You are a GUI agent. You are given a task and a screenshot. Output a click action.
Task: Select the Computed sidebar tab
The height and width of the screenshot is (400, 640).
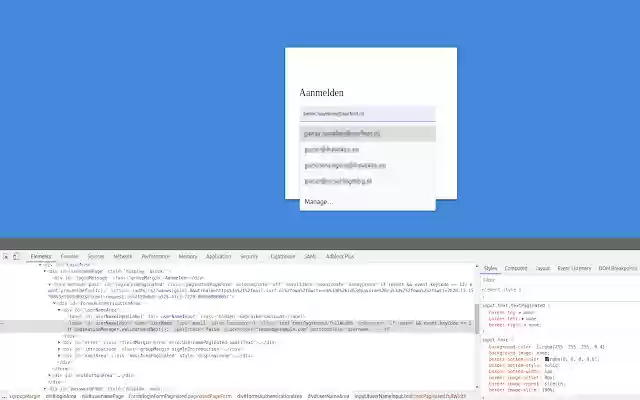click(x=516, y=268)
